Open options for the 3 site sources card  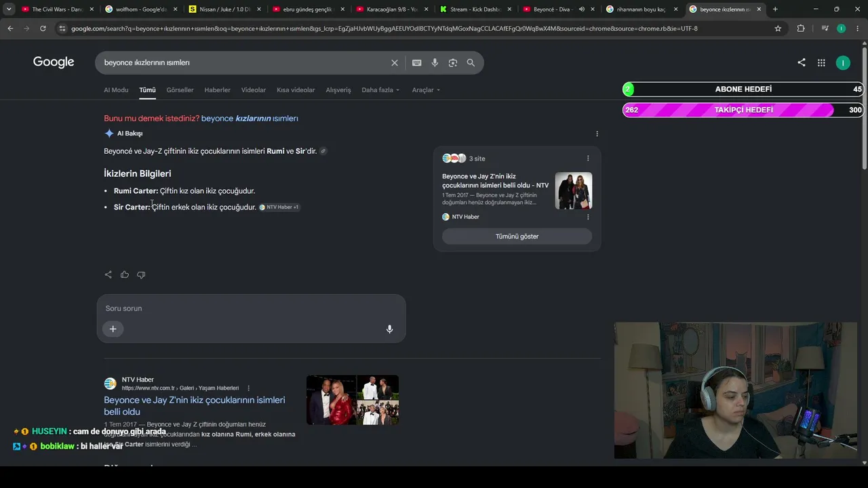tap(588, 158)
